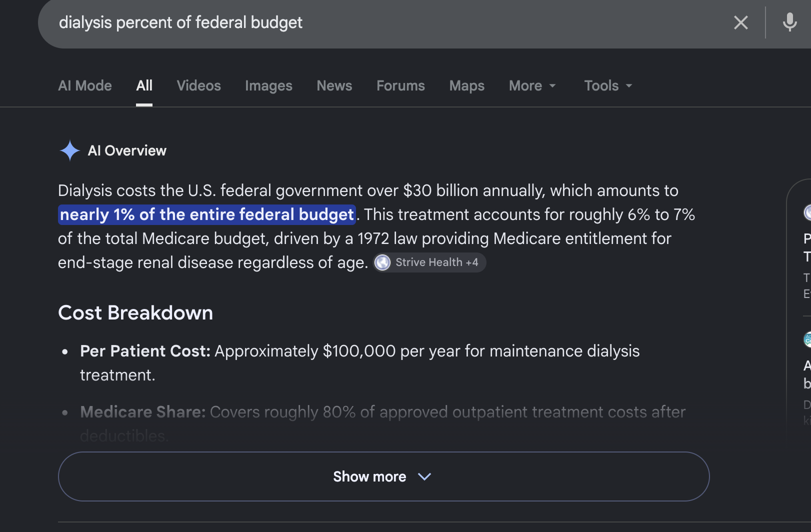Click the "Per Patient Cost:" bullet label

tap(145, 351)
